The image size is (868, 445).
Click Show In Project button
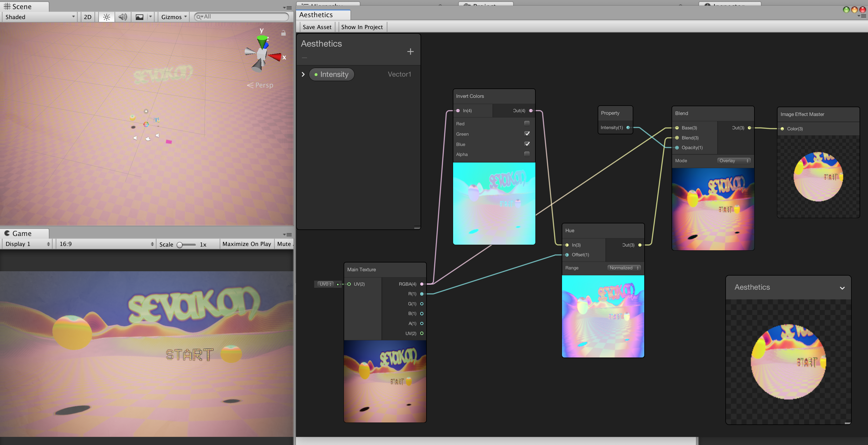pos(361,27)
